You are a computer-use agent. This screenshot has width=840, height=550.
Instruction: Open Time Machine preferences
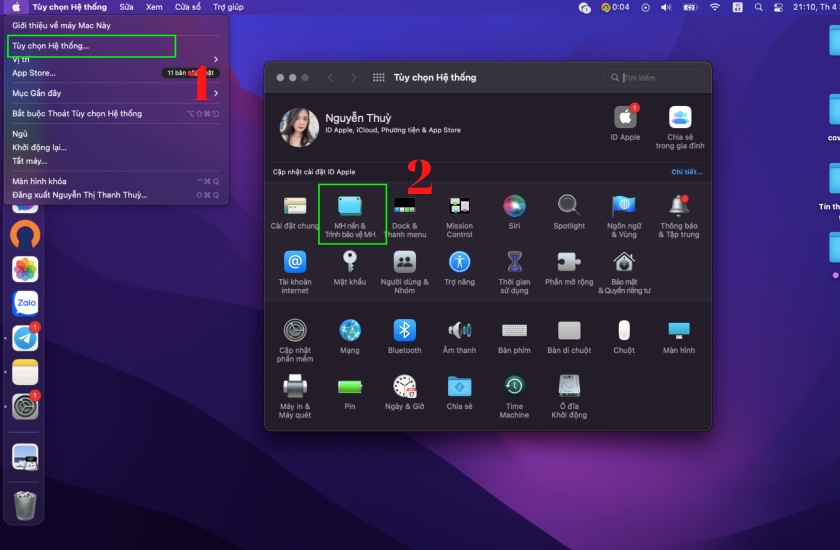(514, 397)
